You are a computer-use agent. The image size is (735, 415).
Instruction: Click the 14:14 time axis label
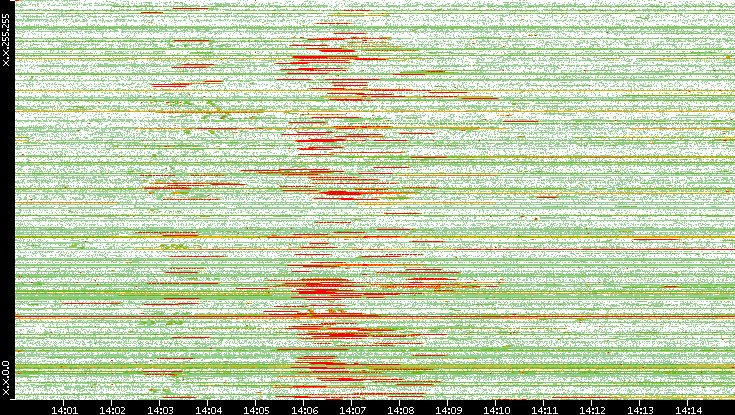[x=688, y=410]
